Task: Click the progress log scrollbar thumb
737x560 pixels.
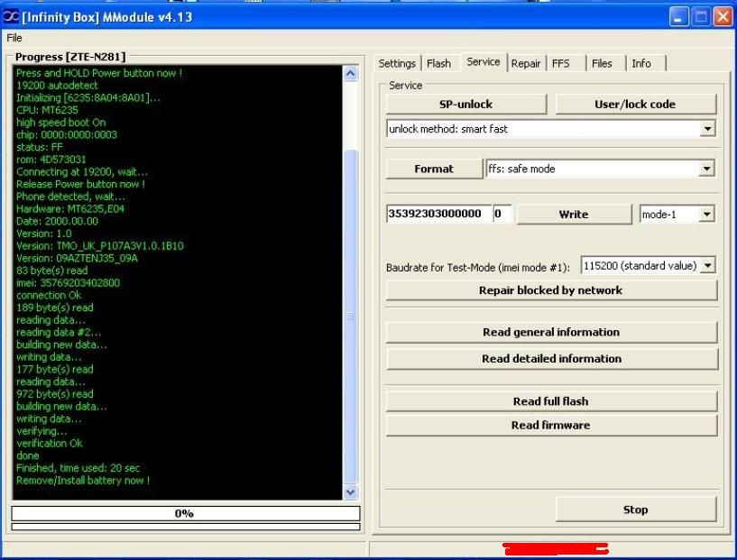Action: (x=351, y=317)
